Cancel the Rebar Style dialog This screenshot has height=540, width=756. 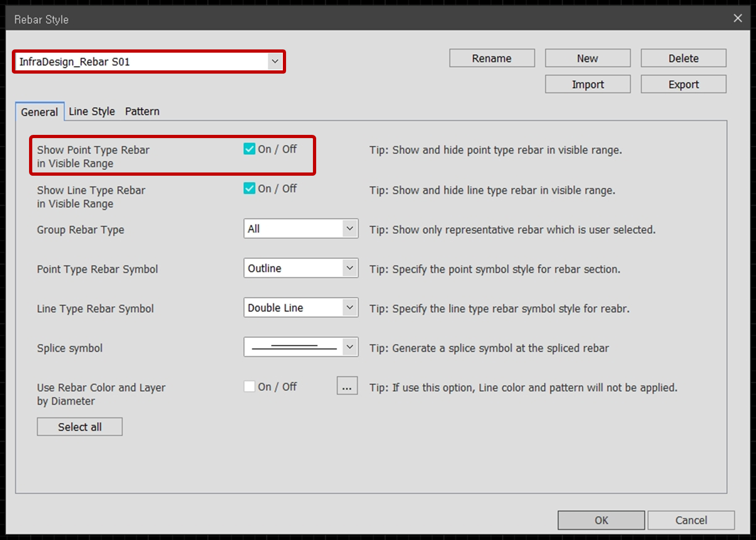[x=690, y=520]
